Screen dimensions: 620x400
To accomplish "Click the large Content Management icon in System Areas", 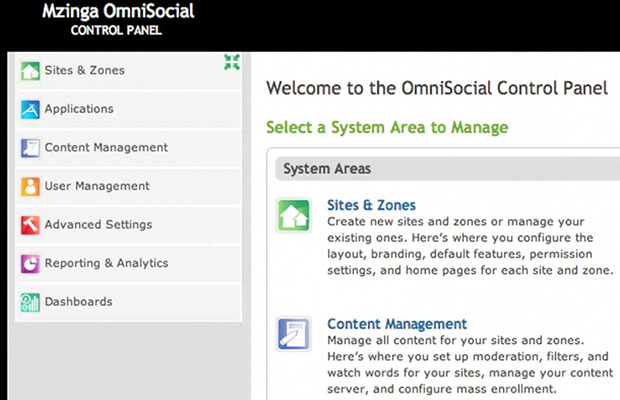I will 294,334.
